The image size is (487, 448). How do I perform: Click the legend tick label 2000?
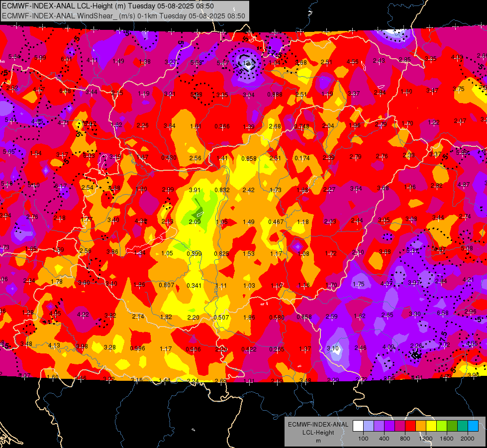468,439
